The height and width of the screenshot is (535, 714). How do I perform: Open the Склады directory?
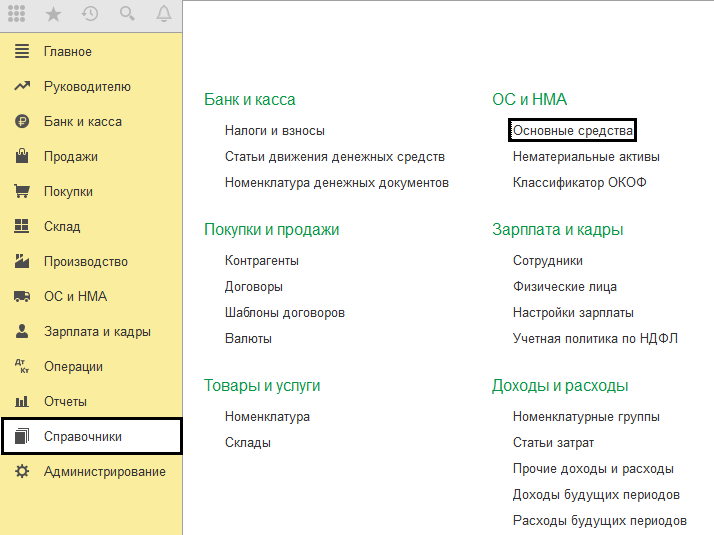click(x=248, y=443)
